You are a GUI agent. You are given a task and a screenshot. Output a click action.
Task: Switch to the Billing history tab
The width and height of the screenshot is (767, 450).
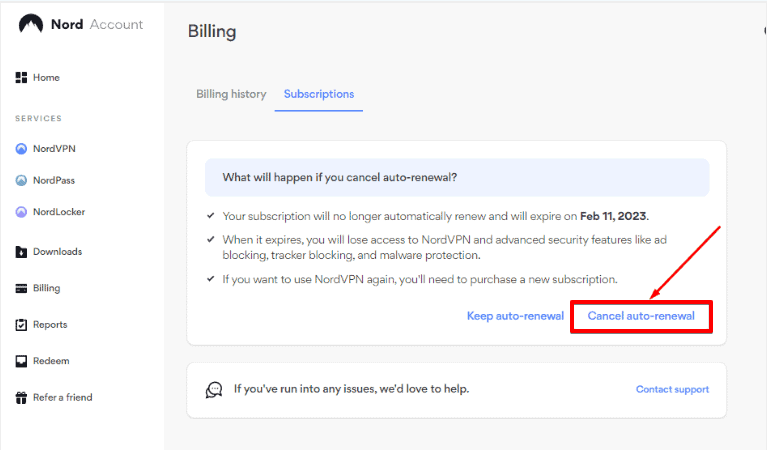click(x=231, y=94)
